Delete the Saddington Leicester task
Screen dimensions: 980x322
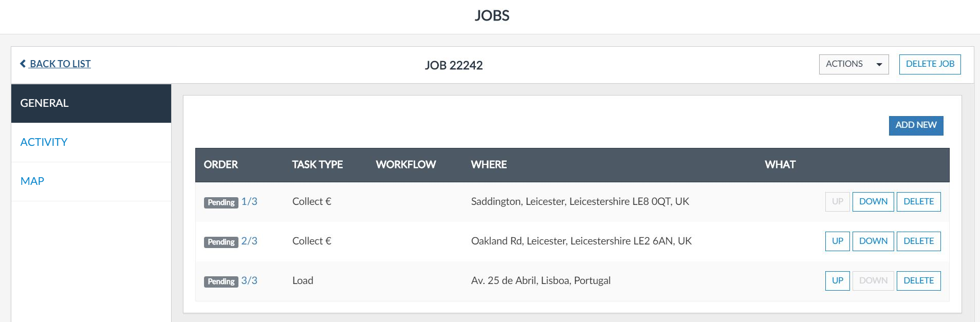click(918, 202)
